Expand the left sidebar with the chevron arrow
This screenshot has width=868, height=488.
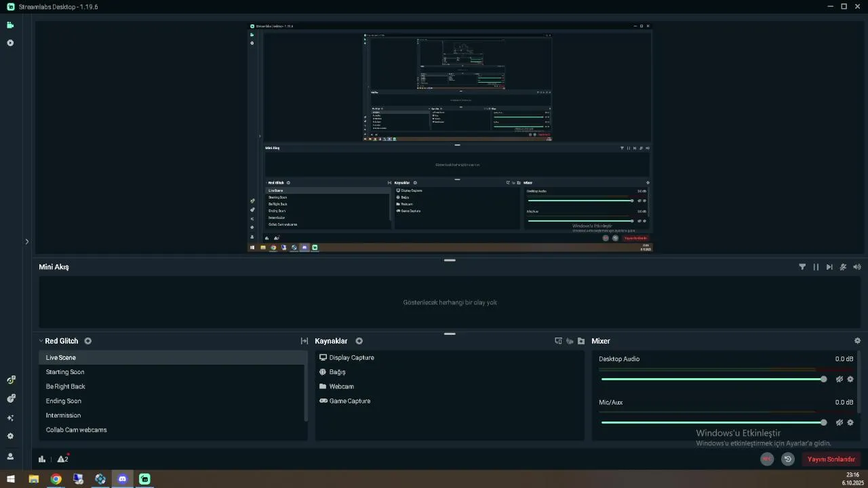26,241
